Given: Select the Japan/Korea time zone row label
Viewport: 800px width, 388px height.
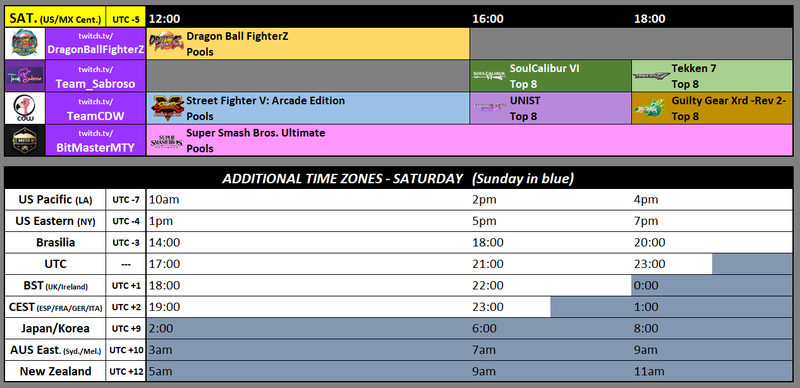Looking at the screenshot, I should (x=55, y=328).
